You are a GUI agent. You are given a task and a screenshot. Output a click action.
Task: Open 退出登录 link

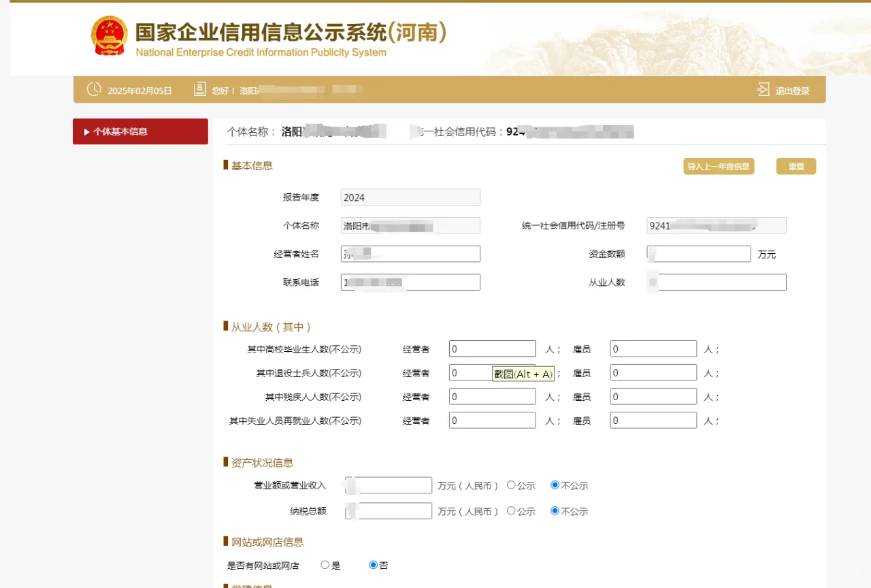click(x=792, y=91)
